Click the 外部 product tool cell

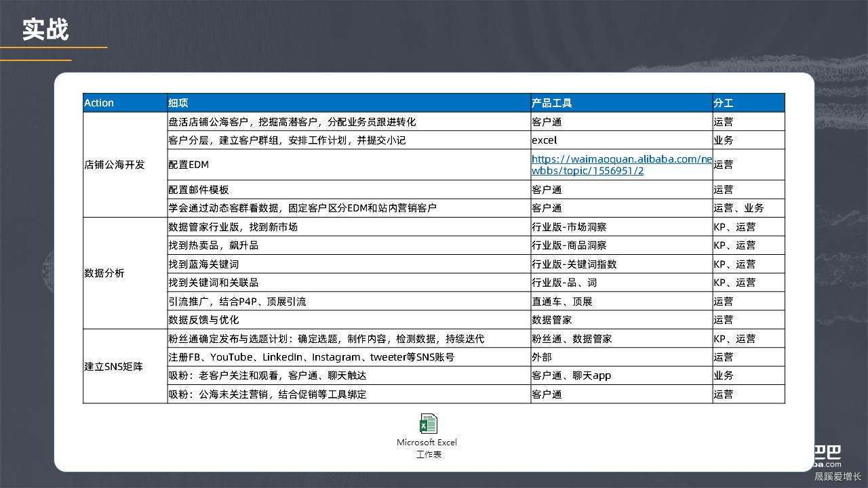coord(621,357)
